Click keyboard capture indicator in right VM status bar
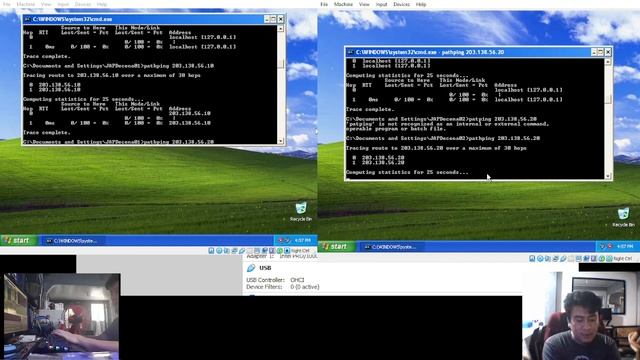Screen dimensions: 640x360 click(610, 259)
